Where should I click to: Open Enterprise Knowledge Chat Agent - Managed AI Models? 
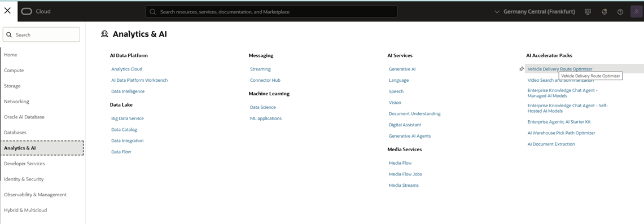click(x=563, y=93)
